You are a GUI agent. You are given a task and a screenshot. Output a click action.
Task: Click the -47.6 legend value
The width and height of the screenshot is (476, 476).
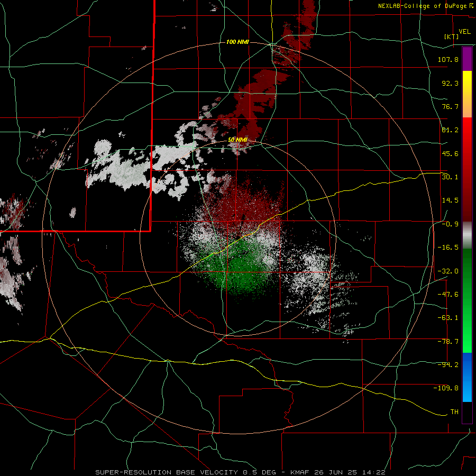coord(448,294)
